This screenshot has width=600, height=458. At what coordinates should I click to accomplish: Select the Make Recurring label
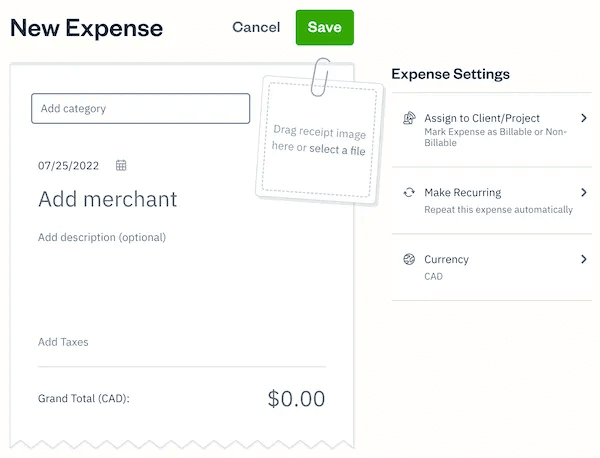[x=462, y=192]
